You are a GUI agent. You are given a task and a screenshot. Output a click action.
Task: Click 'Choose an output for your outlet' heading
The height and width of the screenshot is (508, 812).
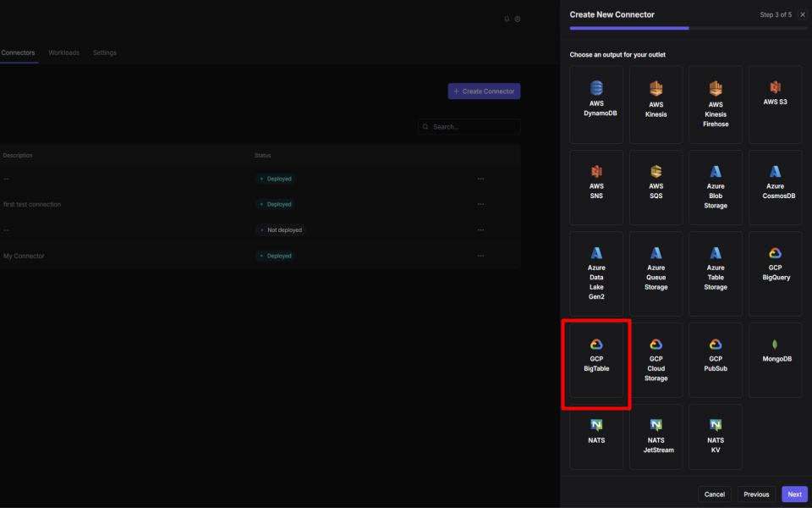pos(617,54)
